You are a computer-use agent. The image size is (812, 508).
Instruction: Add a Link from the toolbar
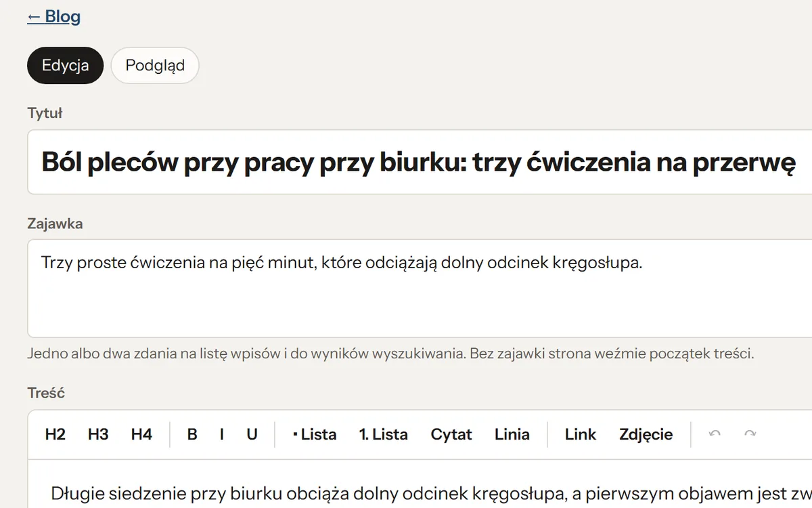coord(581,434)
